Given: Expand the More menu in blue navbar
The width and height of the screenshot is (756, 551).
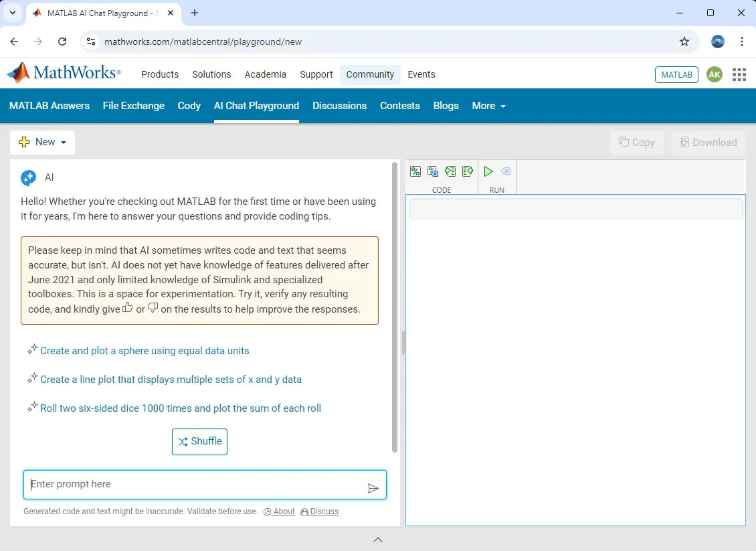Looking at the screenshot, I should click(x=489, y=106).
